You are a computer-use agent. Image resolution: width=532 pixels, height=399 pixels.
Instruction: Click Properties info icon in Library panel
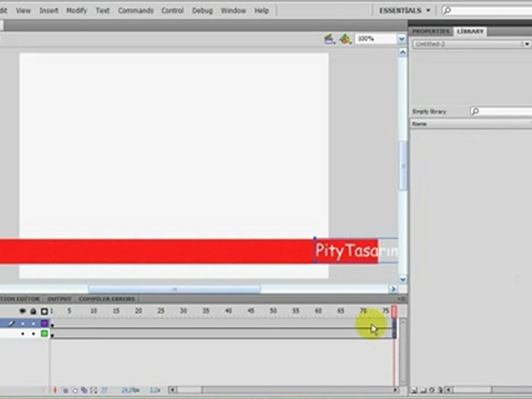tap(432, 391)
